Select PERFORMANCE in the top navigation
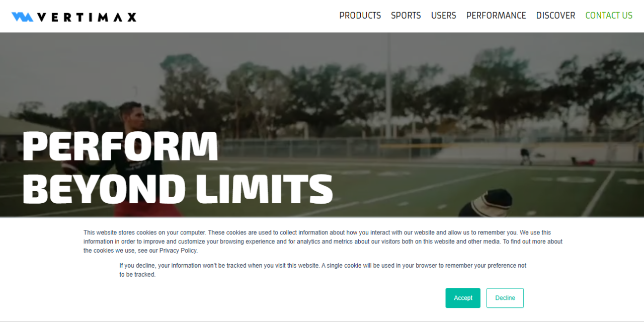The width and height of the screenshot is (644, 322). 496,16
